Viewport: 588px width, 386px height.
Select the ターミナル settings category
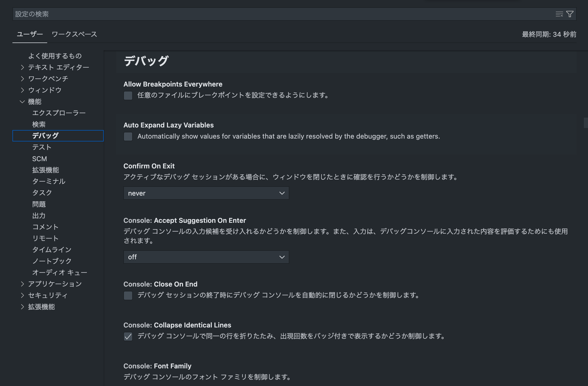click(49, 181)
